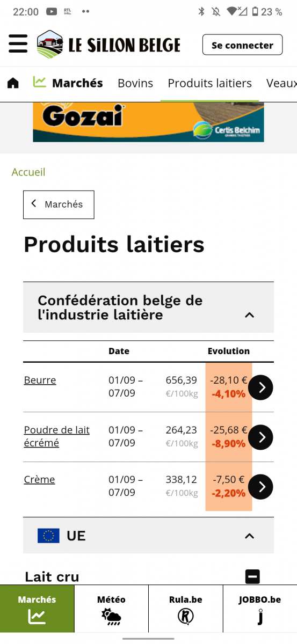Open the Beurre link
The image size is (297, 644).
(x=40, y=380)
